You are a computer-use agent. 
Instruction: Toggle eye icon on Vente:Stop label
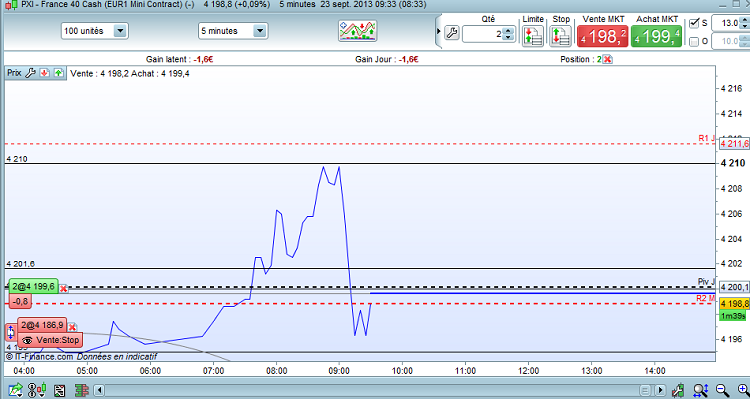[x=27, y=341]
